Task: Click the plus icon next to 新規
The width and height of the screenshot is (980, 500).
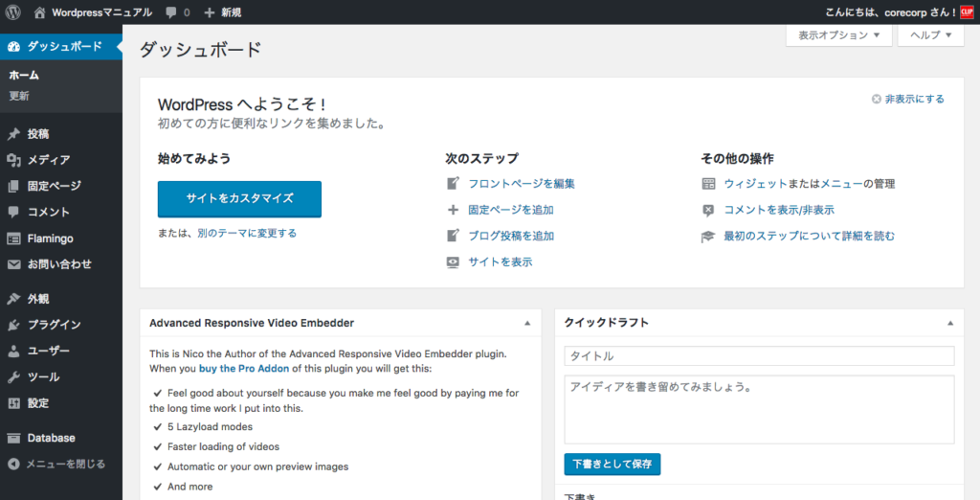Action: [210, 12]
